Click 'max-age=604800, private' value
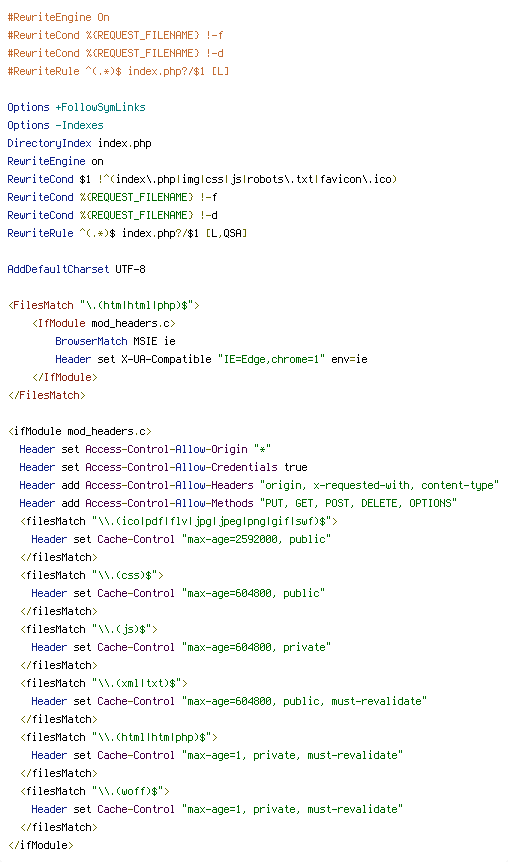This screenshot has height=862, width=508. coord(256,648)
